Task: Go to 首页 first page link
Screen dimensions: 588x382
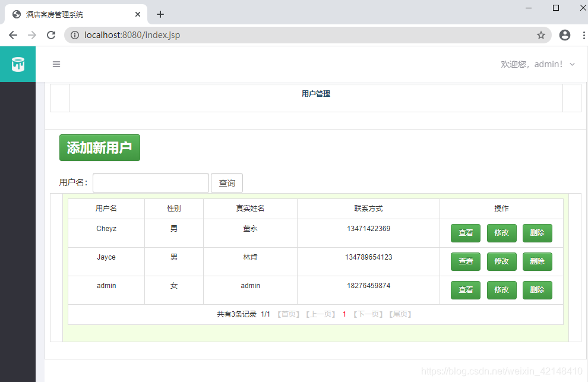Action: click(289, 314)
